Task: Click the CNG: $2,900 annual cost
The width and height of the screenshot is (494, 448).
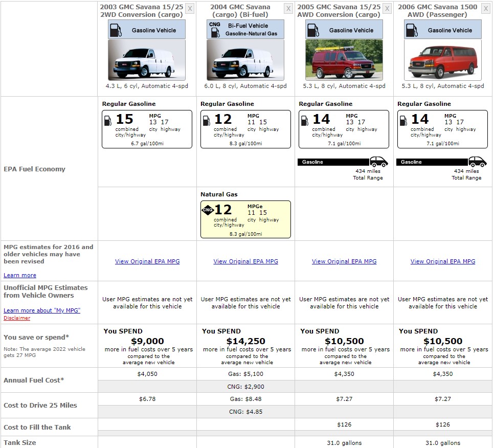Action: pyautogui.click(x=246, y=387)
